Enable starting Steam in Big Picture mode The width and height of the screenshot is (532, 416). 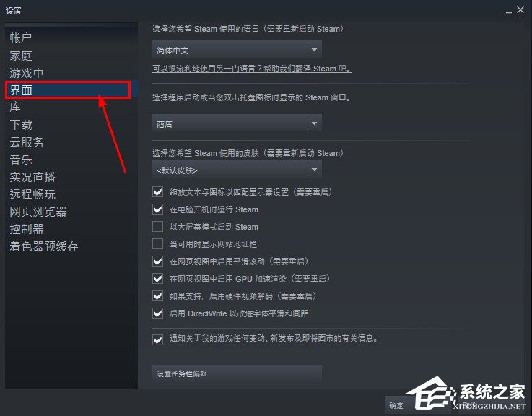pos(158,227)
